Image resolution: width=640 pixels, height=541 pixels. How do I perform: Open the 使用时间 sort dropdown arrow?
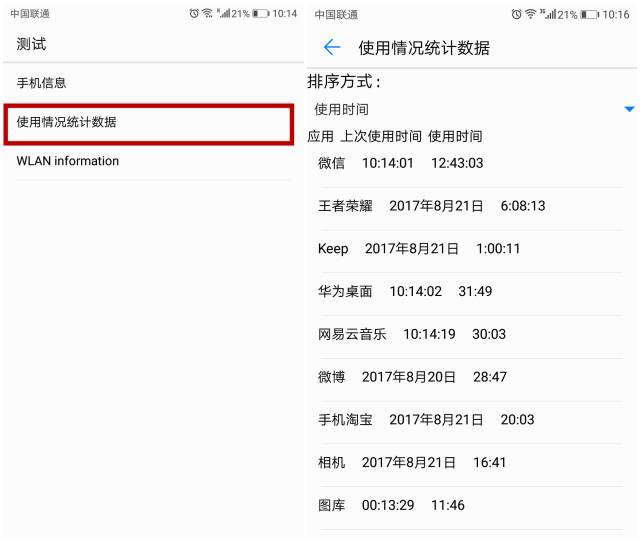[629, 109]
